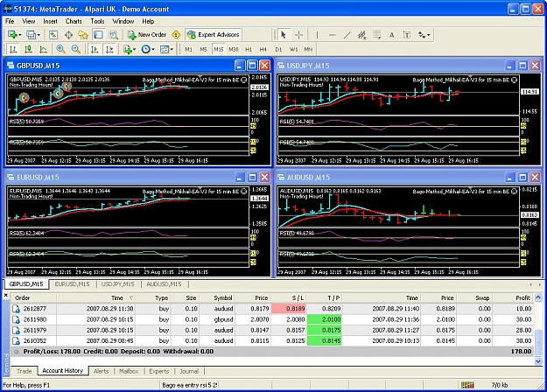This screenshot has width=547, height=392.
Task: Toggle Expert Advisors on or off
Action: (x=214, y=34)
